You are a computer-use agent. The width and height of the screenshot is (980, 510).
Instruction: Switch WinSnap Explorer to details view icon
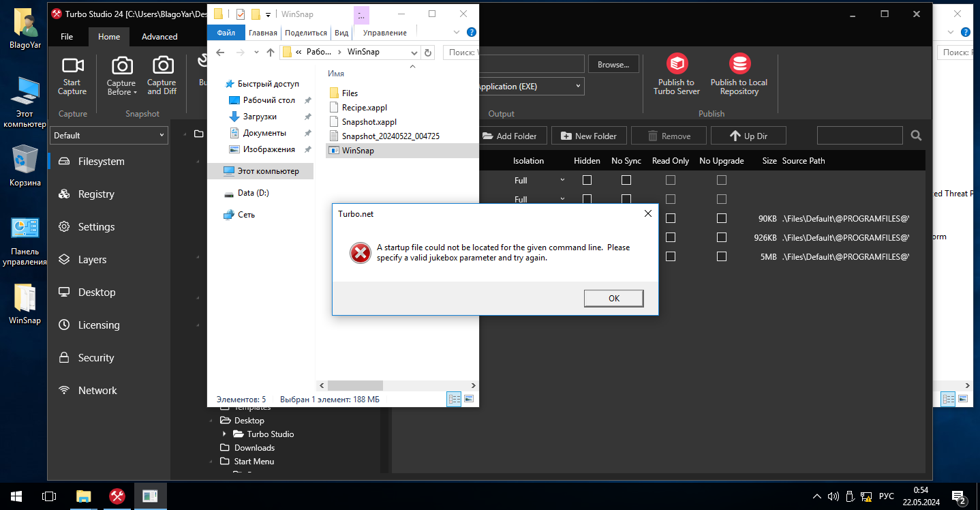tap(453, 399)
